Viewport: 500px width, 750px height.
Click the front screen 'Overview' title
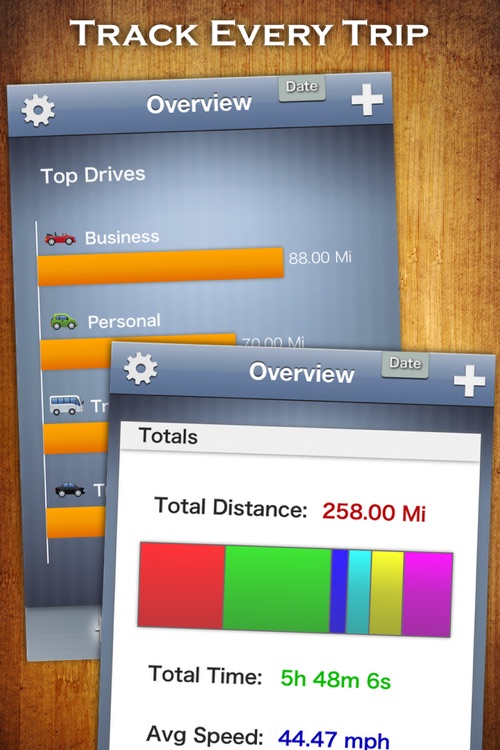(x=301, y=373)
